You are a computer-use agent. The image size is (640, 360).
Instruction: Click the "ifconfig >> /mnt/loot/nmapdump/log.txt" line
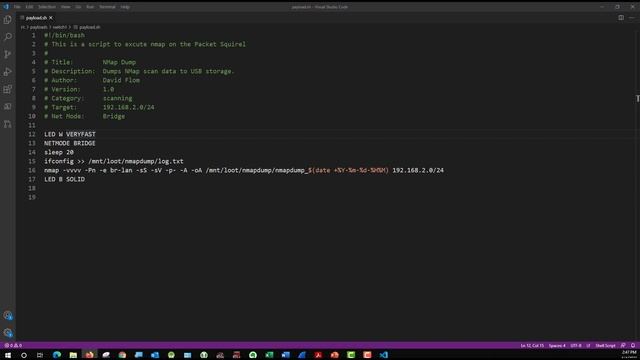click(114, 161)
